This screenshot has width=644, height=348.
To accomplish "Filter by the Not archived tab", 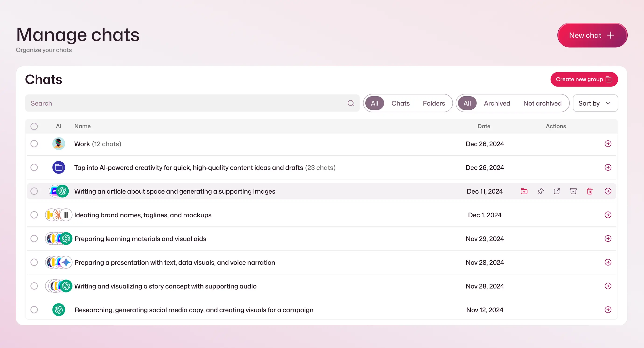I will tap(542, 103).
